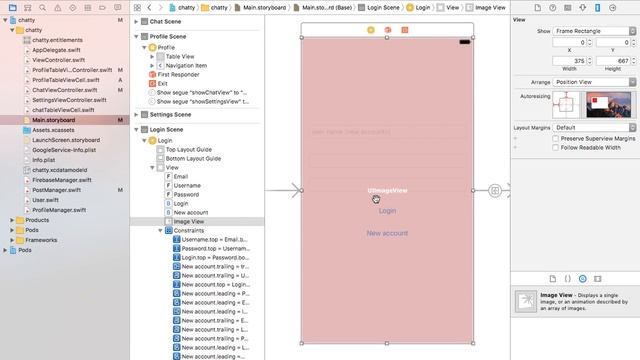Expand the Frameworks folder
The height and width of the screenshot is (360, 640).
click(12, 240)
